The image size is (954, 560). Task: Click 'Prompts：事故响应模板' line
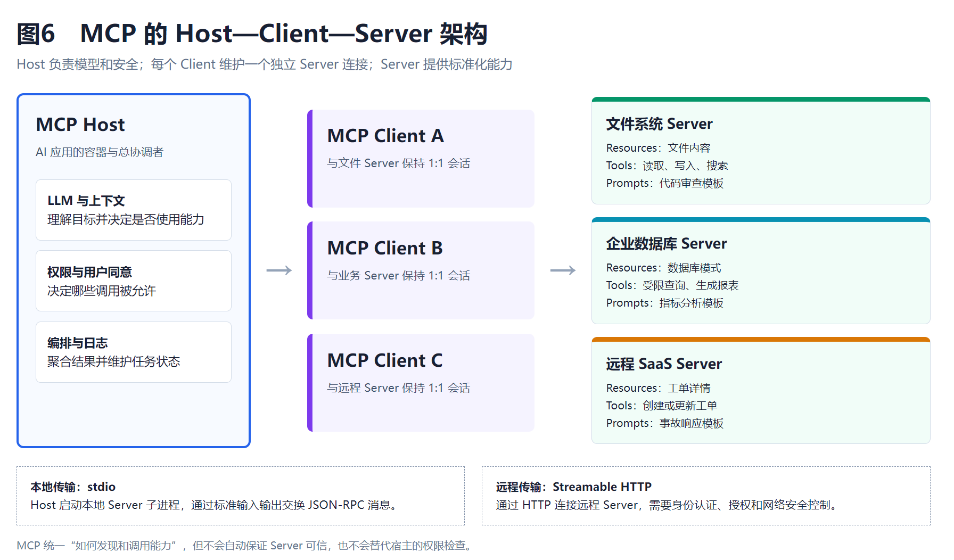tap(665, 423)
